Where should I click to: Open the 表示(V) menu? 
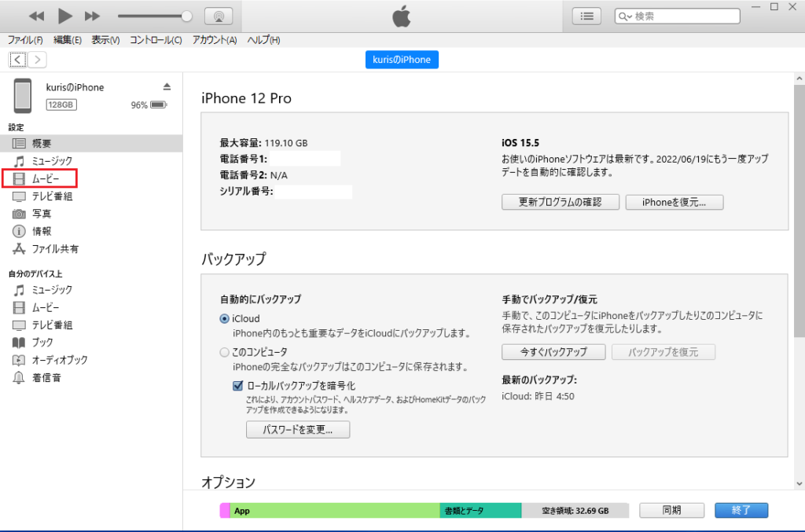(x=105, y=40)
